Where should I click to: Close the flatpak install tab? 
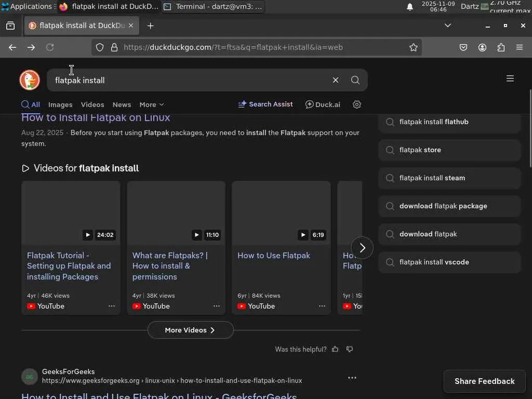(131, 25)
